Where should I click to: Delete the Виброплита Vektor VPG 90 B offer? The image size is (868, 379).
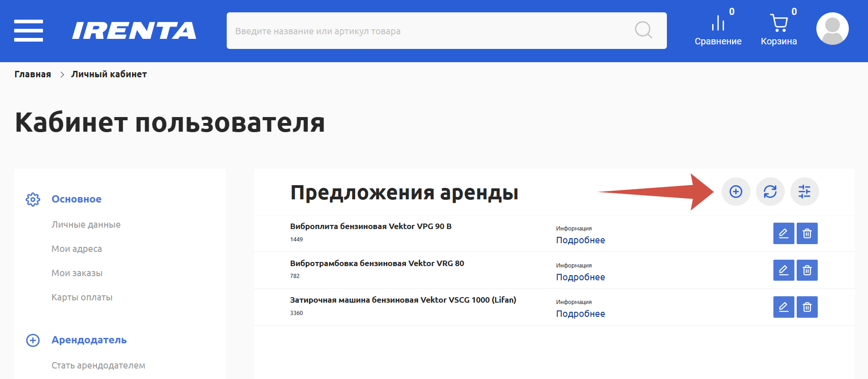pos(807,234)
